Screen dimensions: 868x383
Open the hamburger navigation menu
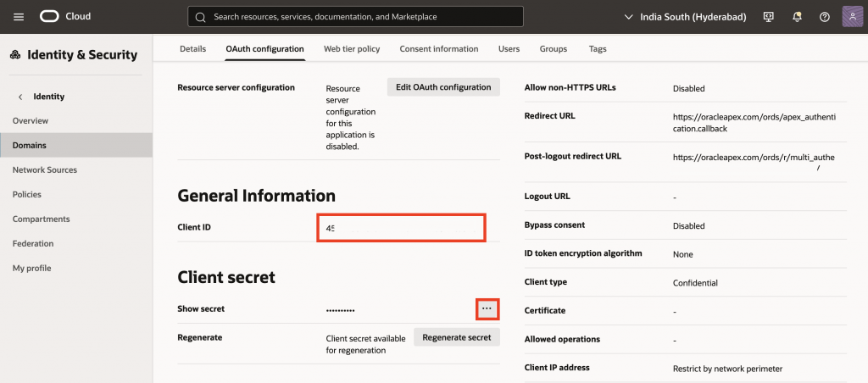click(x=19, y=17)
